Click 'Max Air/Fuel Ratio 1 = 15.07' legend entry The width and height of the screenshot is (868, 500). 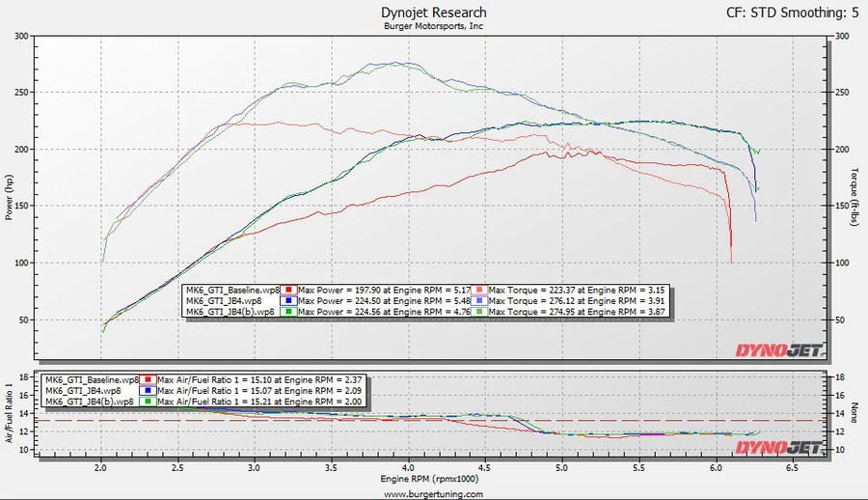pos(259,391)
